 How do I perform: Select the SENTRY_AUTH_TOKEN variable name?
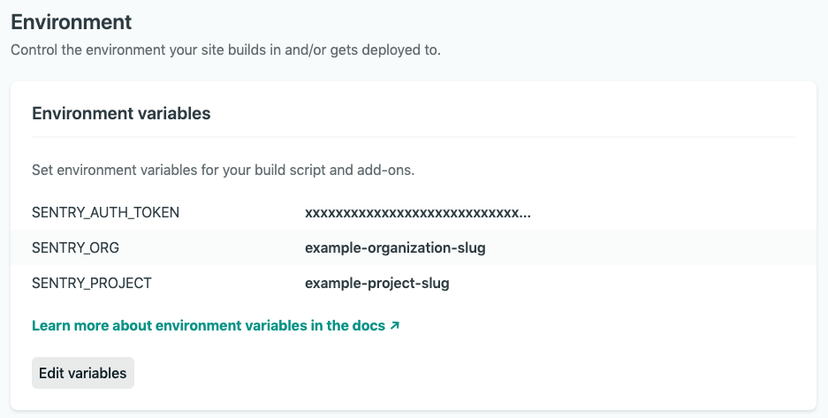pos(106,212)
